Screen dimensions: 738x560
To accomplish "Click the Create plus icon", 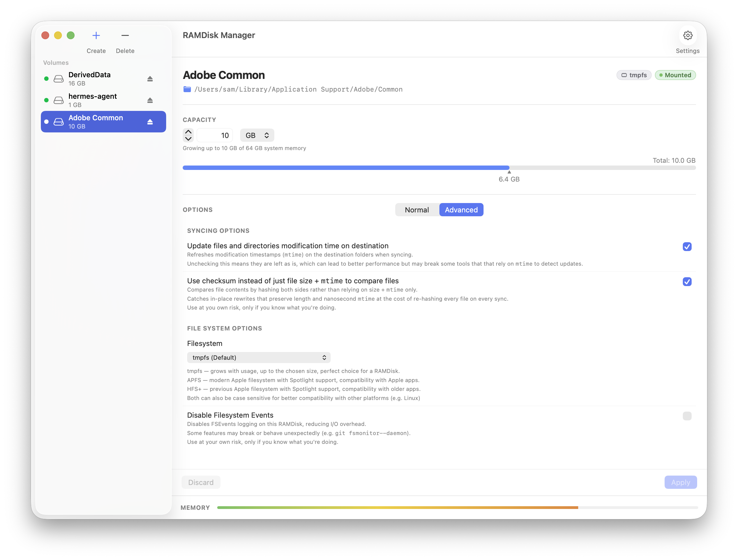I will (96, 35).
